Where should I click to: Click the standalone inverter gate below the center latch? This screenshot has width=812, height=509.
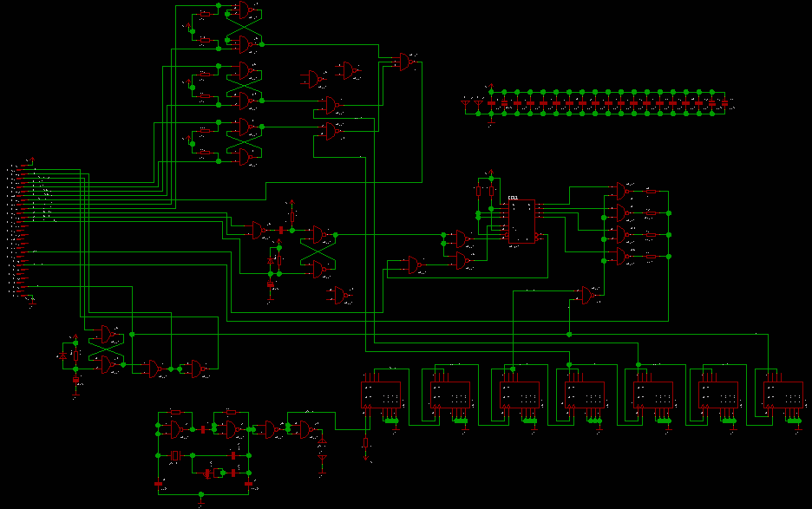pos(342,296)
